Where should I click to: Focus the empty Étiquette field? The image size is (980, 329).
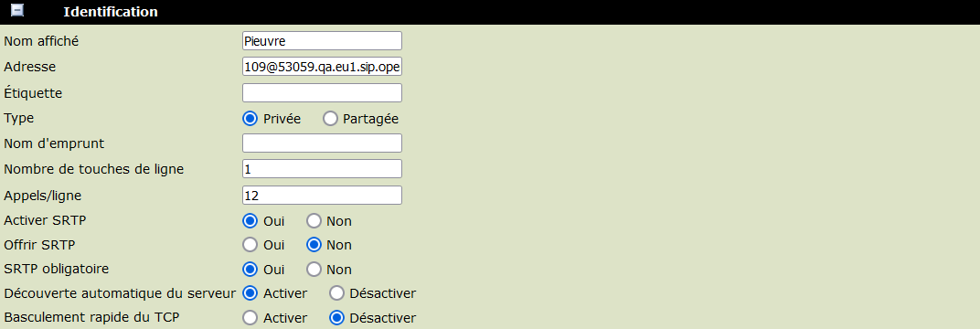click(322, 93)
